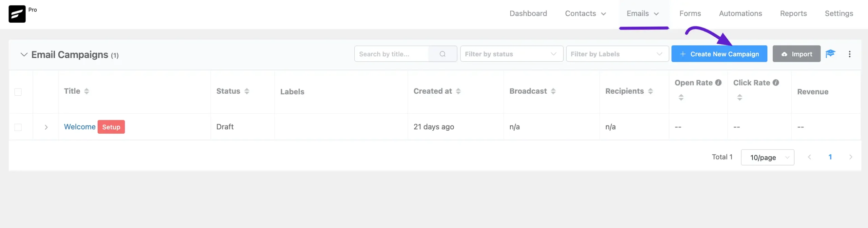Open the Filter by Labels dropdown
Image resolution: width=868 pixels, height=228 pixels.
(617, 54)
